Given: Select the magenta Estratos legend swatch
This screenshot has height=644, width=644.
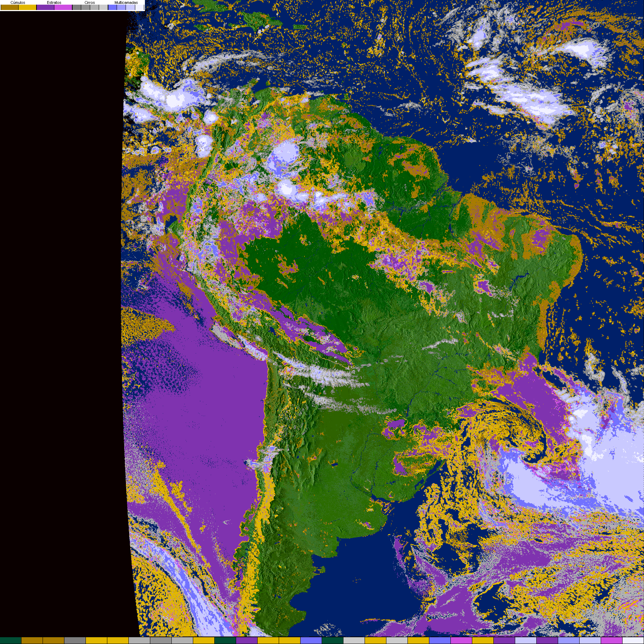Looking at the screenshot, I should click(x=63, y=7).
